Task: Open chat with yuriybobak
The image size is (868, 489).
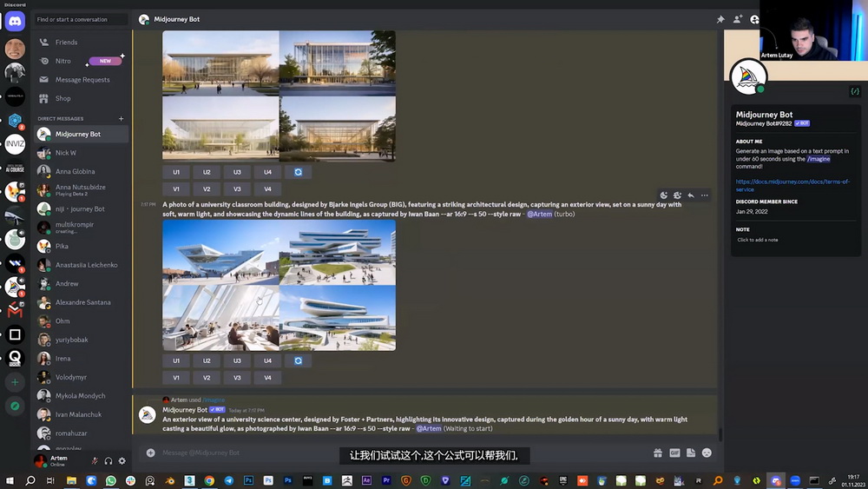Action: 81,340
